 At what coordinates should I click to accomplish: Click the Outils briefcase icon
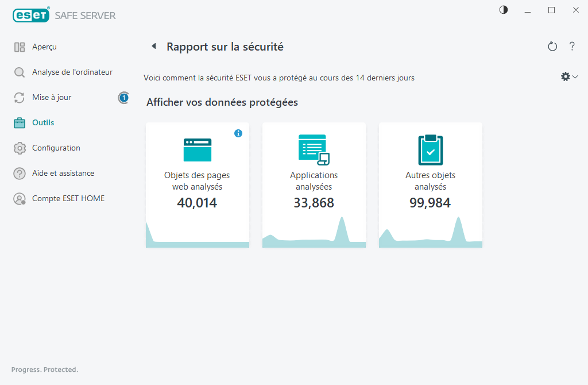click(x=20, y=123)
